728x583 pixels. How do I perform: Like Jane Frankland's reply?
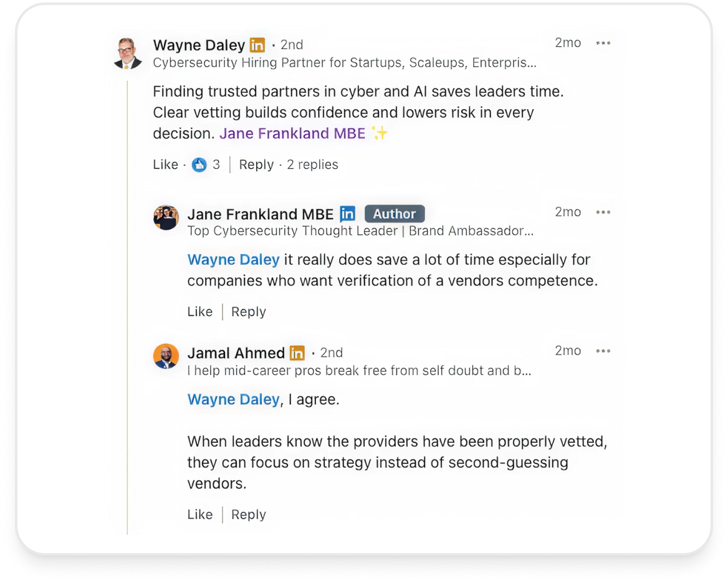200,311
